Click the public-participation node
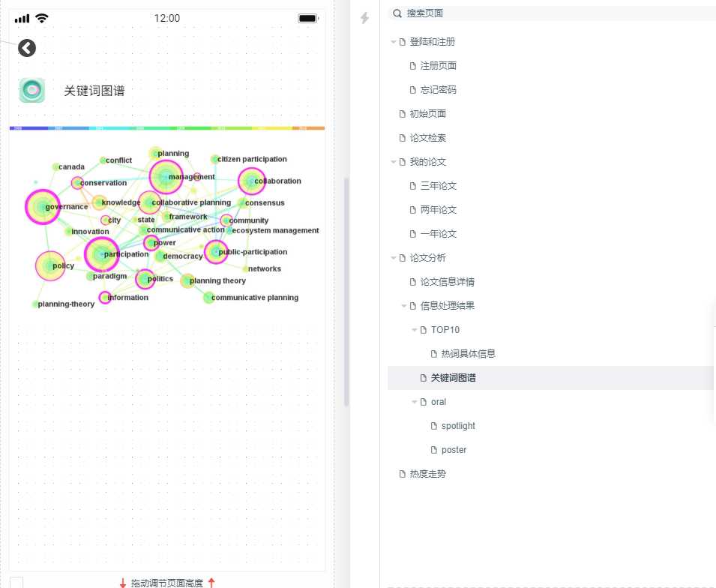 coord(216,252)
